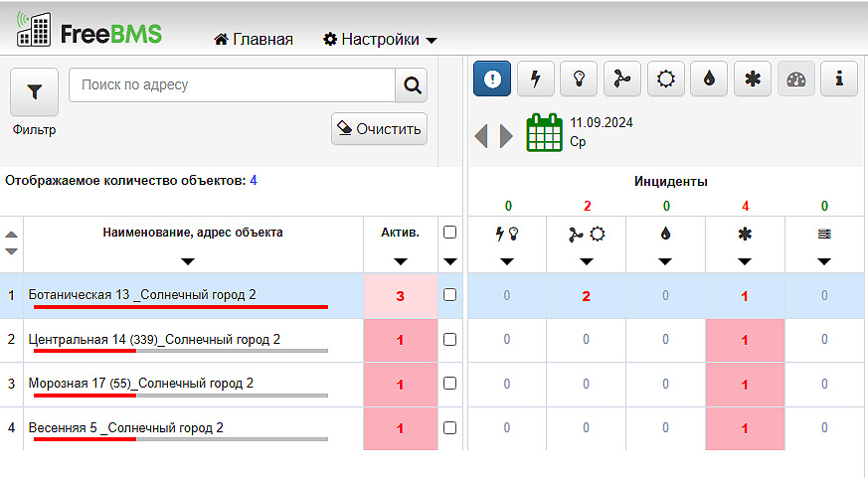Click ventilation incidents 2 for Ботаническая 13
The height and width of the screenshot is (478, 868).
587,296
